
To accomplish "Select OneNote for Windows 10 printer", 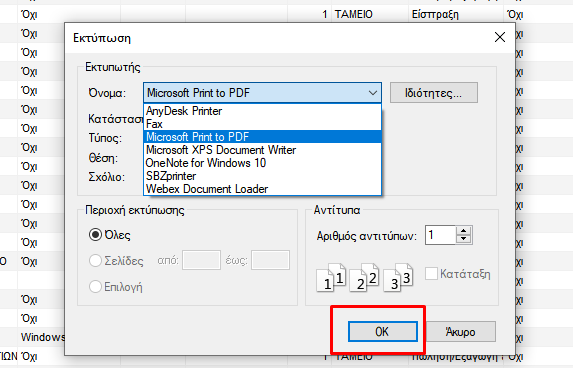I will click(x=262, y=163).
